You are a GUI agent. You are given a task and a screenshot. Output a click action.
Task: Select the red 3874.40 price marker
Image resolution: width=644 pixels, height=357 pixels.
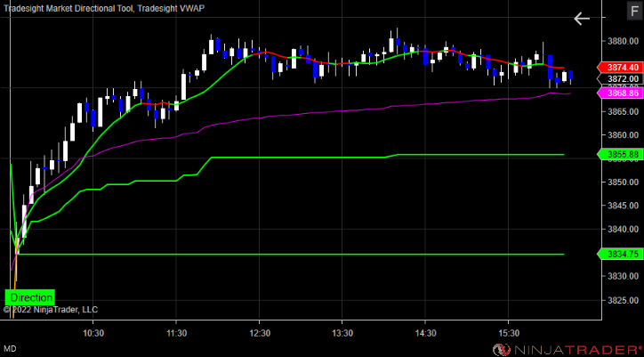pos(620,67)
